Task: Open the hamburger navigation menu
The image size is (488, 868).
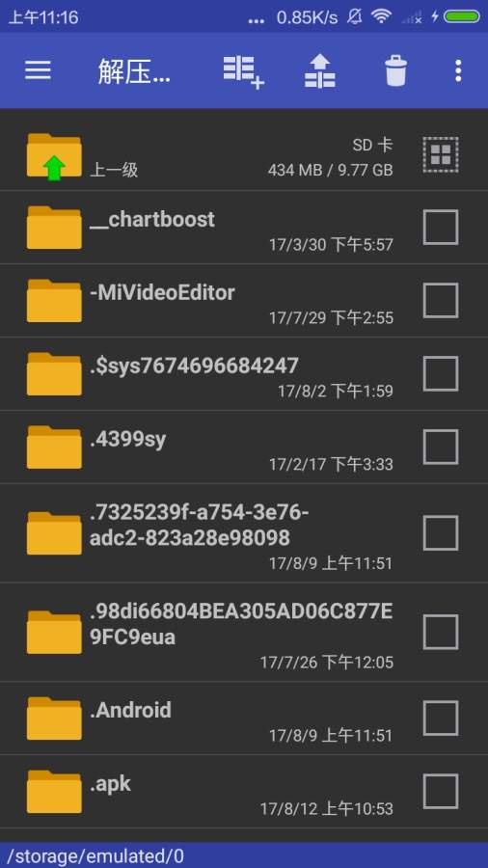Action: click(38, 70)
